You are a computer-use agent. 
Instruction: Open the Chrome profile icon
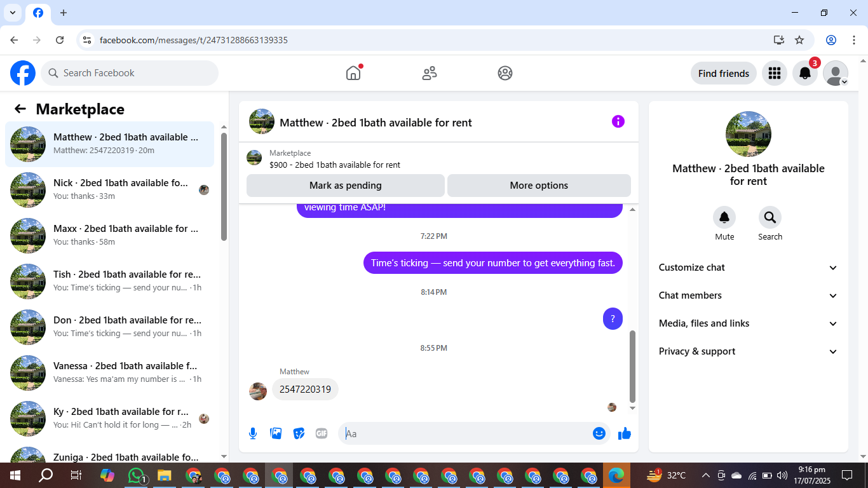831,40
